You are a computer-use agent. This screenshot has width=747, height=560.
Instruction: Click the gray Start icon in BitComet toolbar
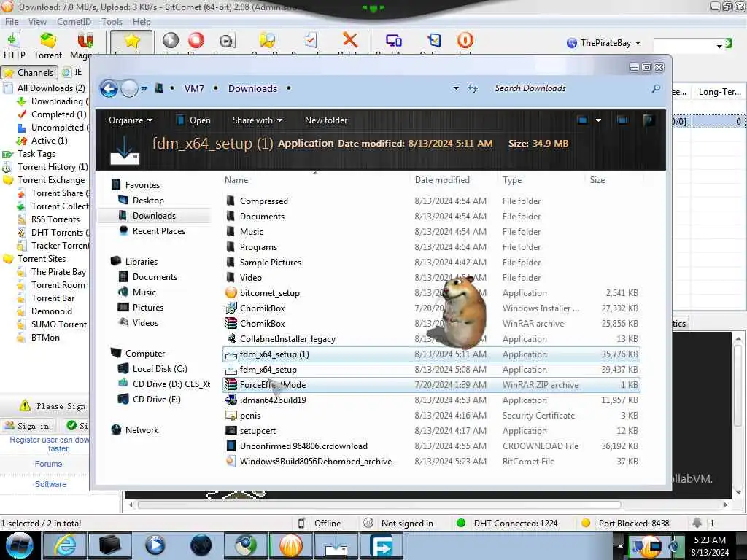pos(170,41)
